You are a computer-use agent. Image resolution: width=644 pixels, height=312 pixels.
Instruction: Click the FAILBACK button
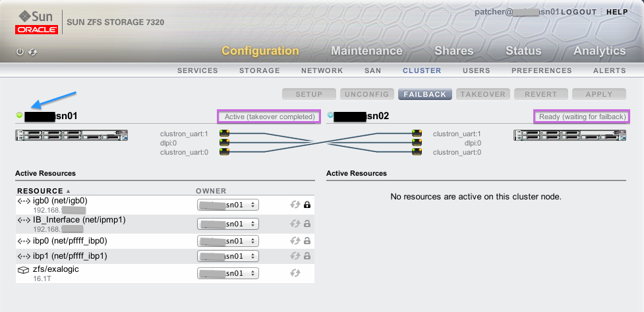[425, 94]
